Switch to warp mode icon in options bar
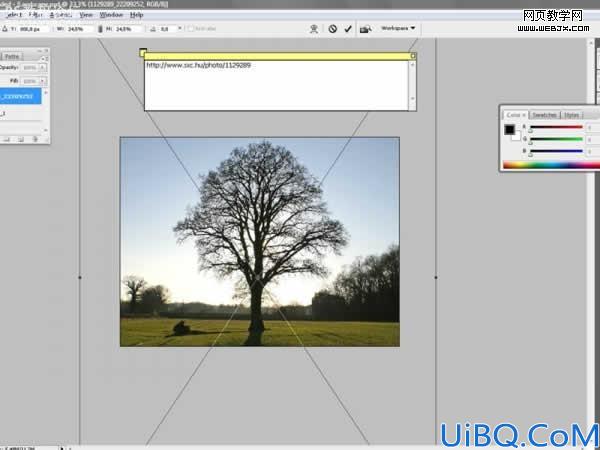This screenshot has width=600, height=450. 314,29
